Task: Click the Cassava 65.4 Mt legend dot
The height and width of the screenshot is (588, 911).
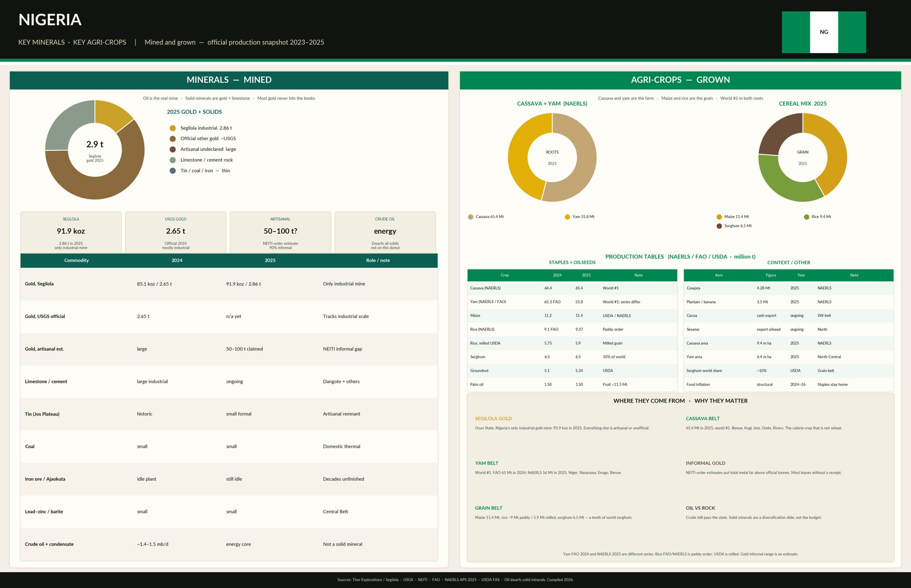Action: tap(471, 217)
